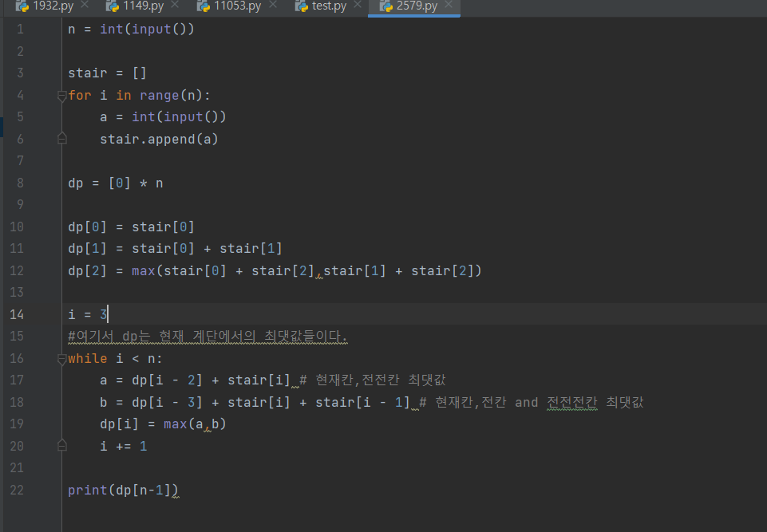Click 'a = int(input())' inside the for loop
This screenshot has height=532, width=767.
163,117
